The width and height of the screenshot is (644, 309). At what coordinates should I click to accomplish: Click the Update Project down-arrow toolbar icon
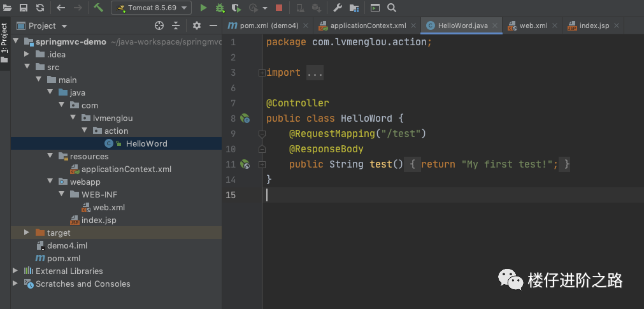click(316, 8)
